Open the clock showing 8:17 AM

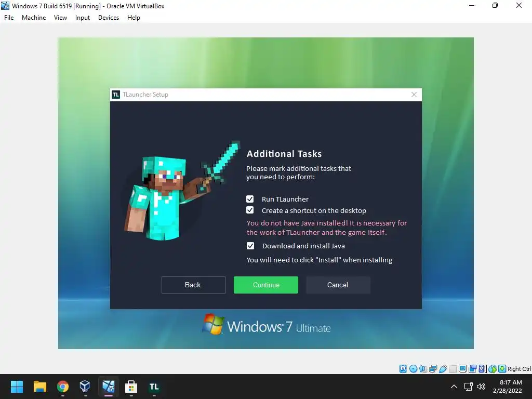point(507,387)
